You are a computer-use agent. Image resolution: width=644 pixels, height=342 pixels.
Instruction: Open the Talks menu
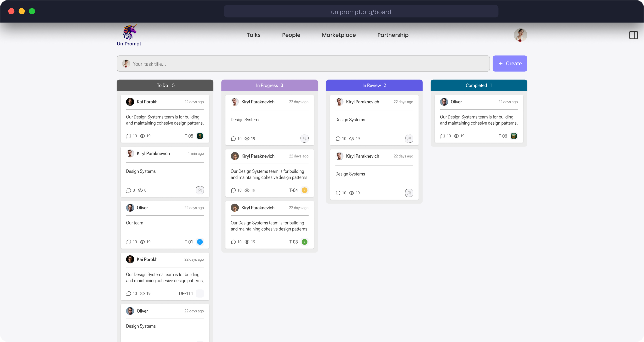point(253,35)
